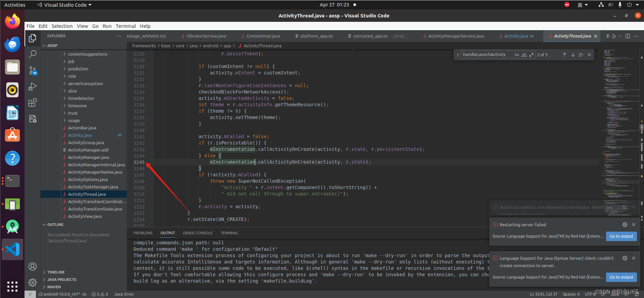Viewport: 644px width, 298px height.
Task: Open Source Control view with 95 badge
Action: [33, 70]
